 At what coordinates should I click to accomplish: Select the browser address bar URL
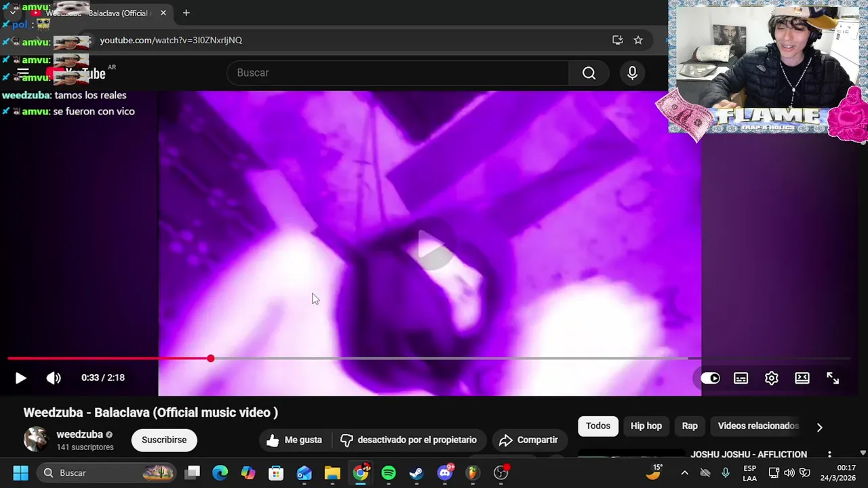(171, 40)
